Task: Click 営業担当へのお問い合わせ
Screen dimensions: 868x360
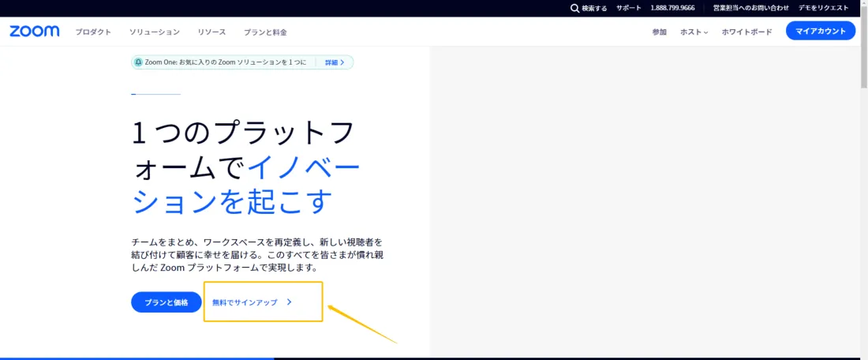Action: click(750, 8)
